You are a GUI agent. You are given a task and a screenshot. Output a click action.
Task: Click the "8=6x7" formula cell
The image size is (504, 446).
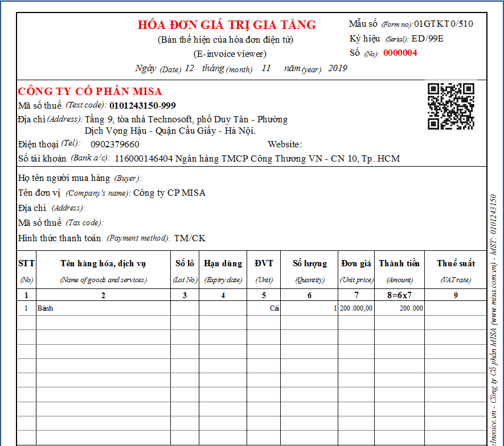coord(400,295)
